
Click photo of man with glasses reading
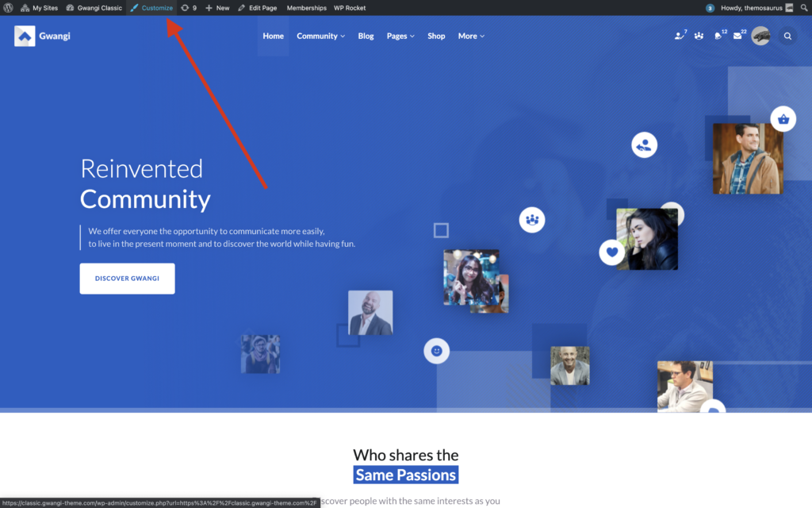(684, 387)
